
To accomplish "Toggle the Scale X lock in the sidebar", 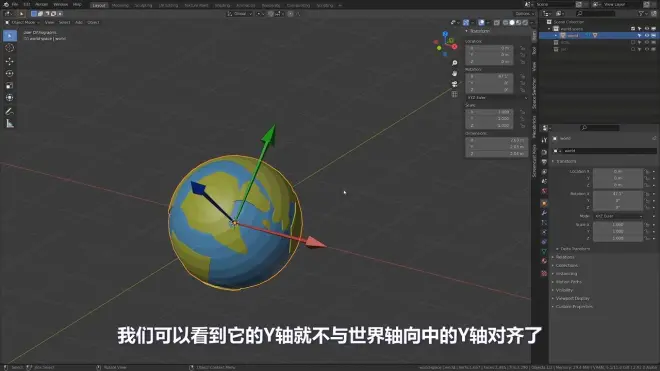I will 523,112.
